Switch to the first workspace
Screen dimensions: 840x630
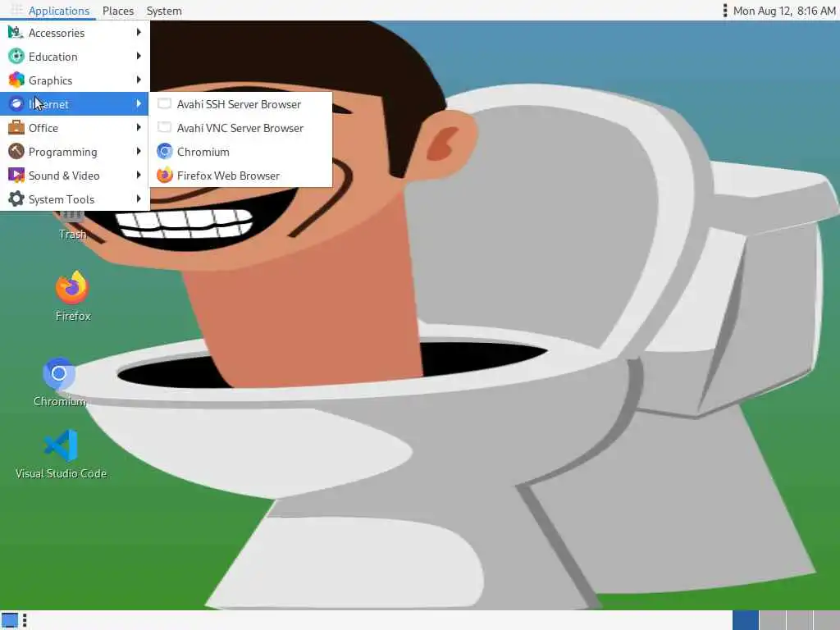(x=745, y=620)
